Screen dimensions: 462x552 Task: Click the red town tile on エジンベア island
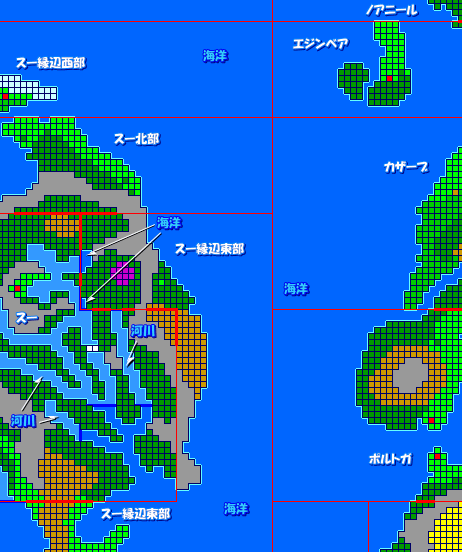pos(389,78)
